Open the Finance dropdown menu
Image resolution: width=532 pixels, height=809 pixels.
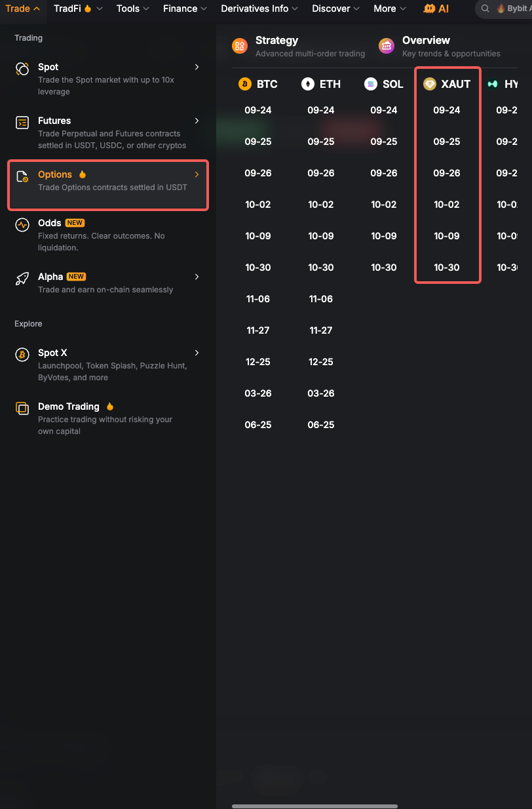[185, 9]
